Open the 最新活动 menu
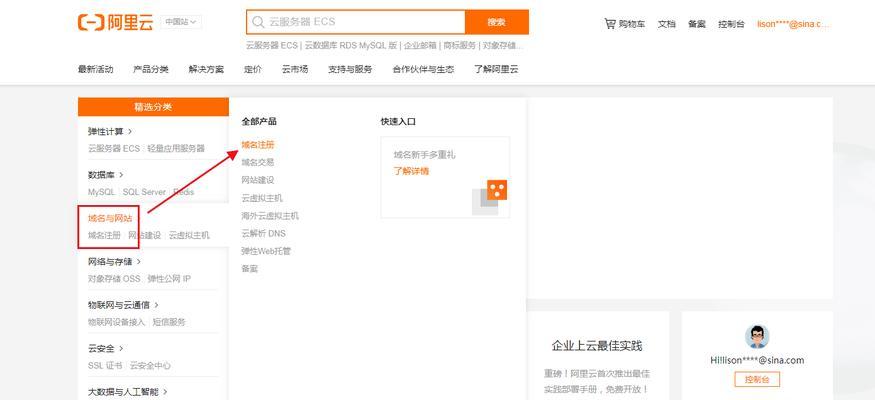Image resolution: width=875 pixels, height=400 pixels. click(x=95, y=70)
